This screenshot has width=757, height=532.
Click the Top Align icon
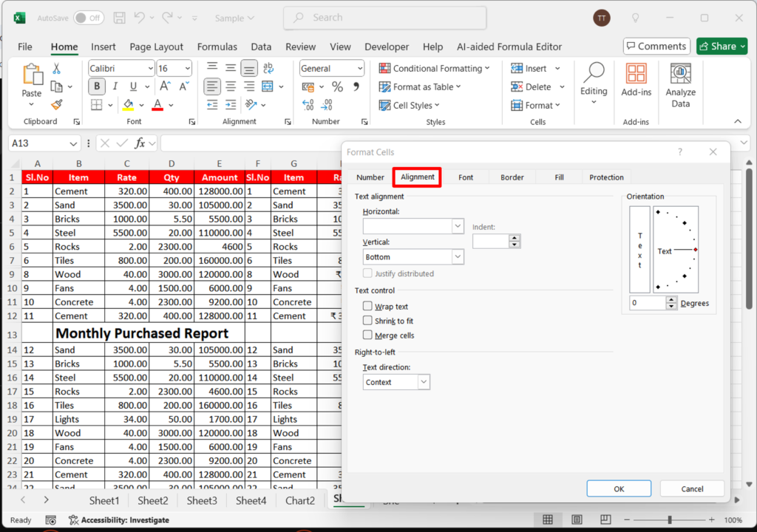[x=212, y=68]
